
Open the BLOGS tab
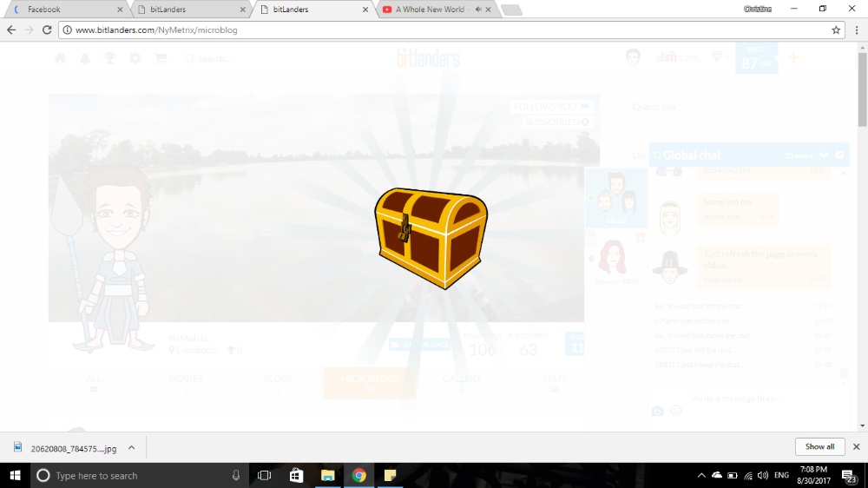click(278, 383)
